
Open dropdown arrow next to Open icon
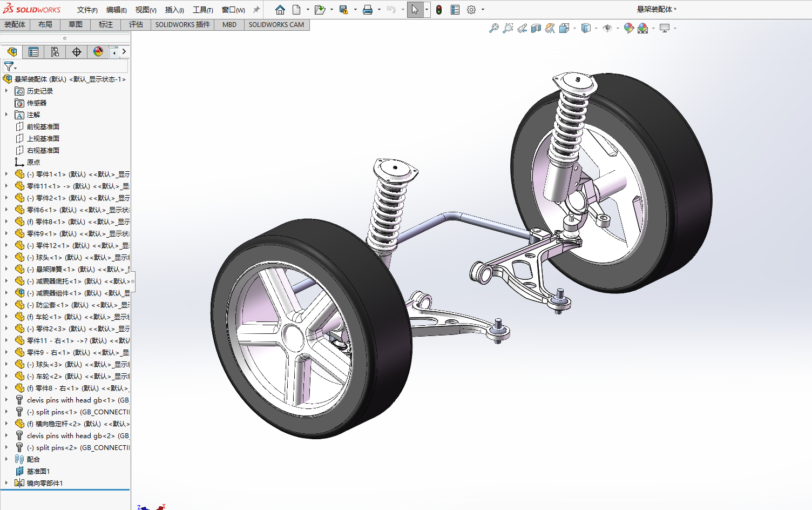coord(331,10)
